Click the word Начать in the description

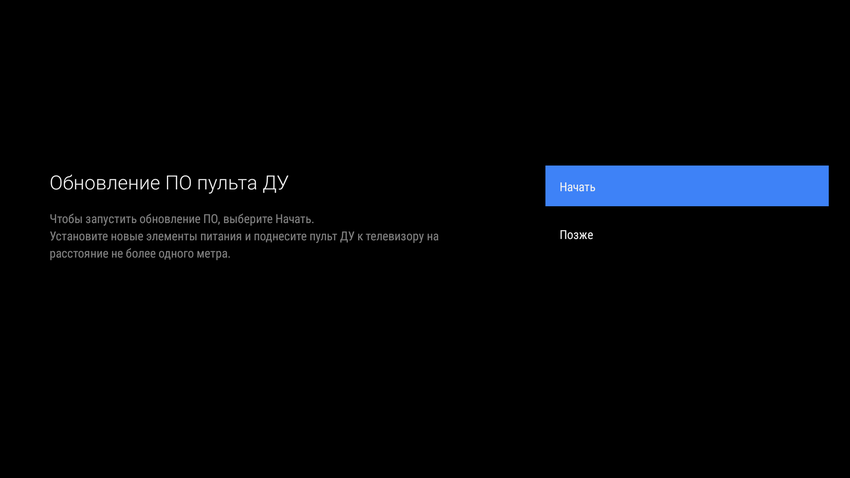tap(293, 219)
